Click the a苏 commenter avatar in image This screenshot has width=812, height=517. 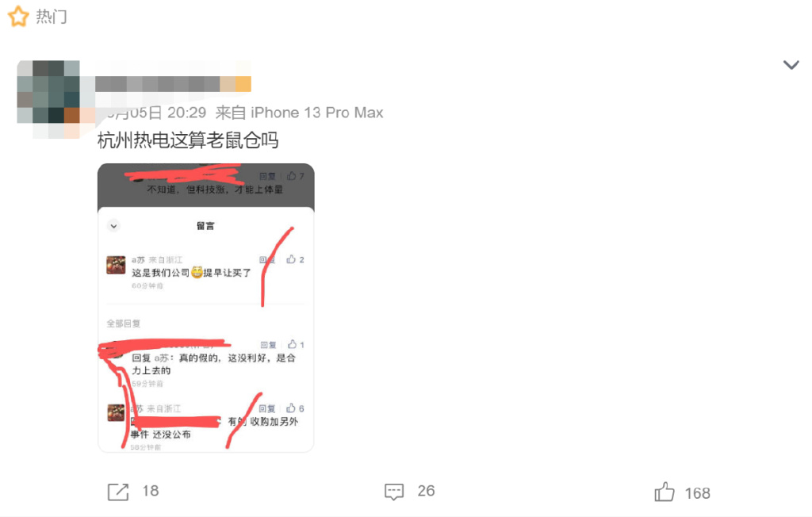coord(116,265)
